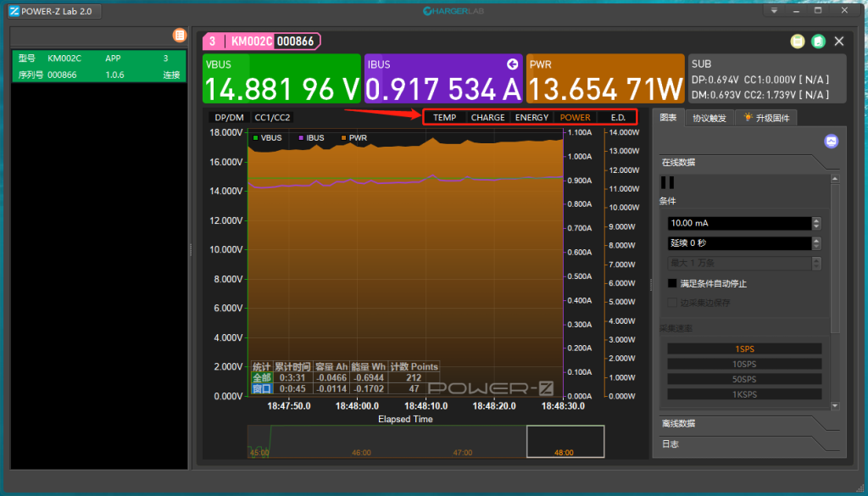Click the VBUS voltage readout panel

(x=281, y=79)
